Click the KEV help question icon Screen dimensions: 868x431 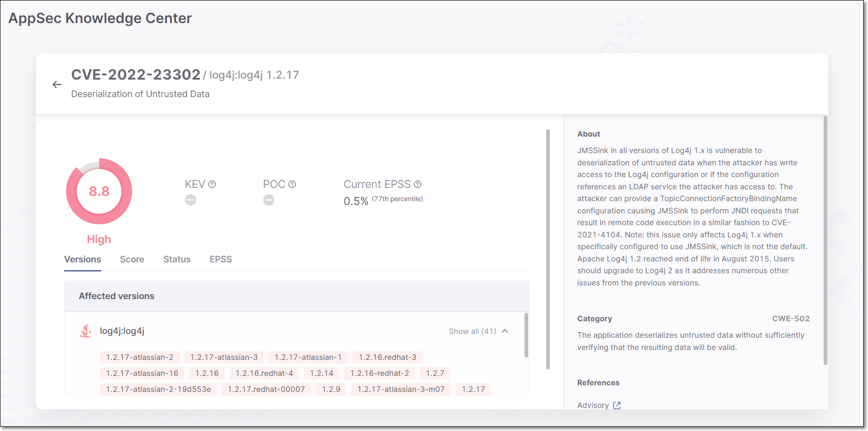tap(212, 184)
